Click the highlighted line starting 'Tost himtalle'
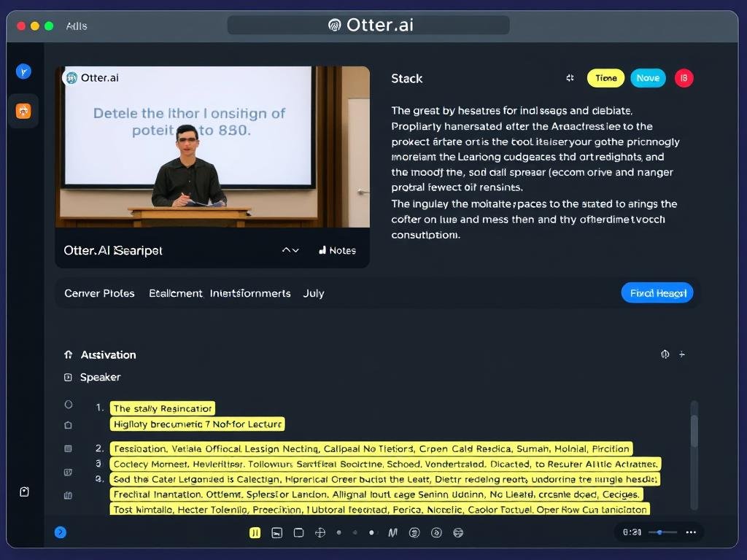This screenshot has width=747, height=560. tap(379, 508)
